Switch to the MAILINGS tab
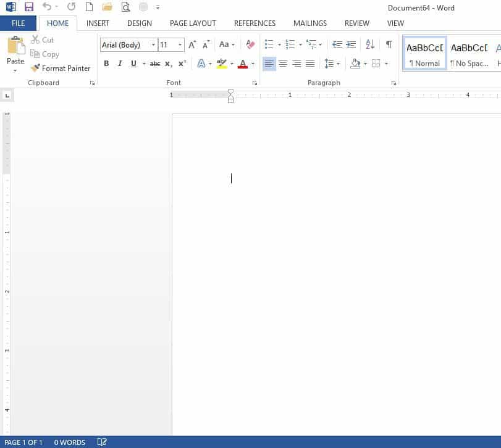The image size is (501, 448). (310, 23)
